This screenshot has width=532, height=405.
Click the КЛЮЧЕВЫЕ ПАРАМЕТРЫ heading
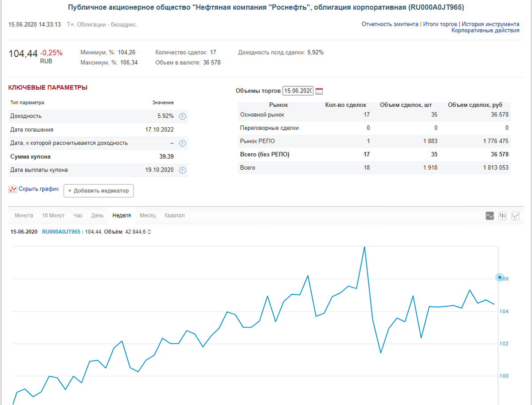coord(48,88)
